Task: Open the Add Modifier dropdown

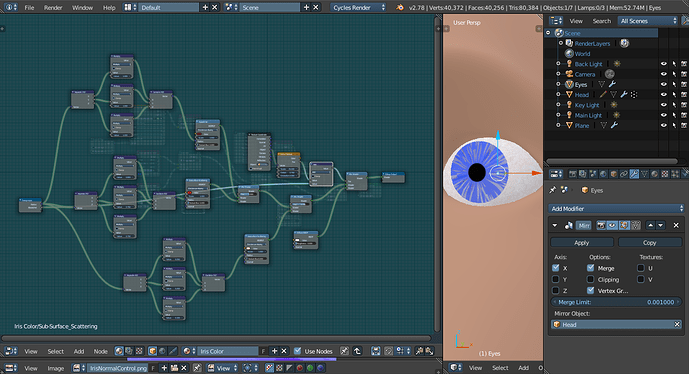Action: 616,208
